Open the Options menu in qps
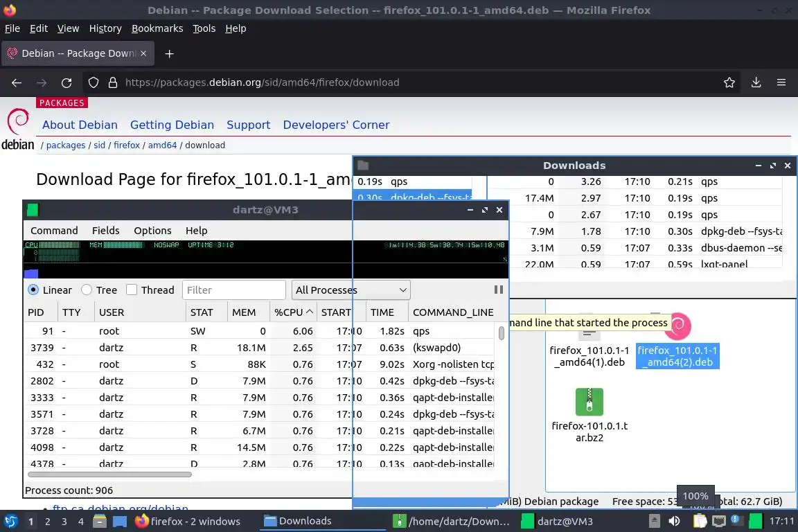The height and width of the screenshot is (532, 798). [x=152, y=231]
